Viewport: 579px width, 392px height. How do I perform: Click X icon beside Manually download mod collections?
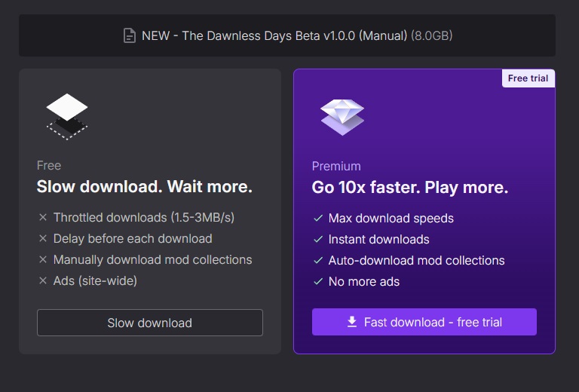pos(43,260)
